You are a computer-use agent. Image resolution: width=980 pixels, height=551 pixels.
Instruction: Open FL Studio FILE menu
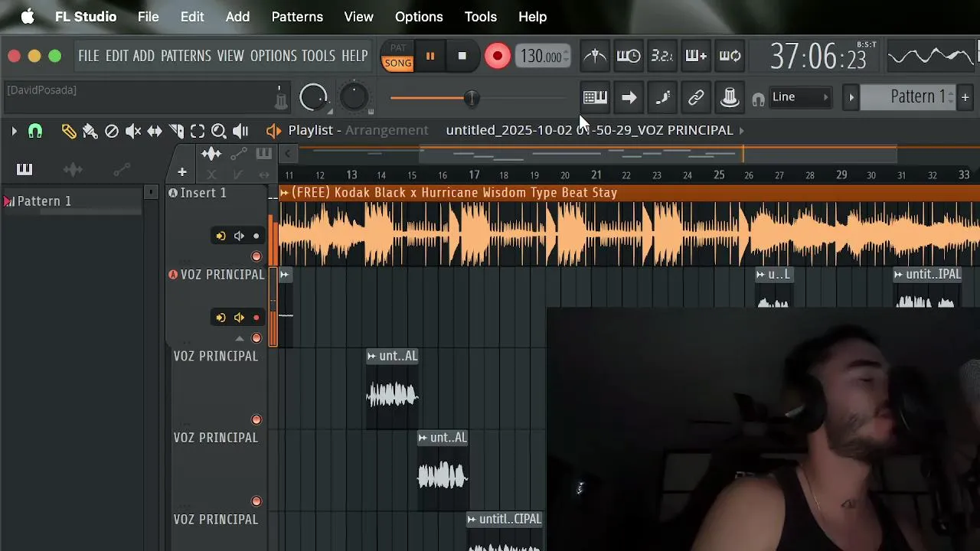pos(89,56)
